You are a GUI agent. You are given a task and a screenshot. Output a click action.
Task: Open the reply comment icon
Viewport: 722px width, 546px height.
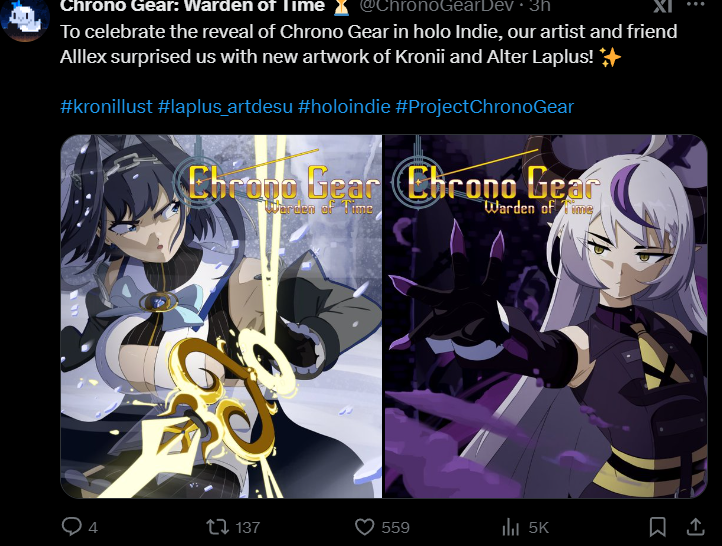(72, 527)
